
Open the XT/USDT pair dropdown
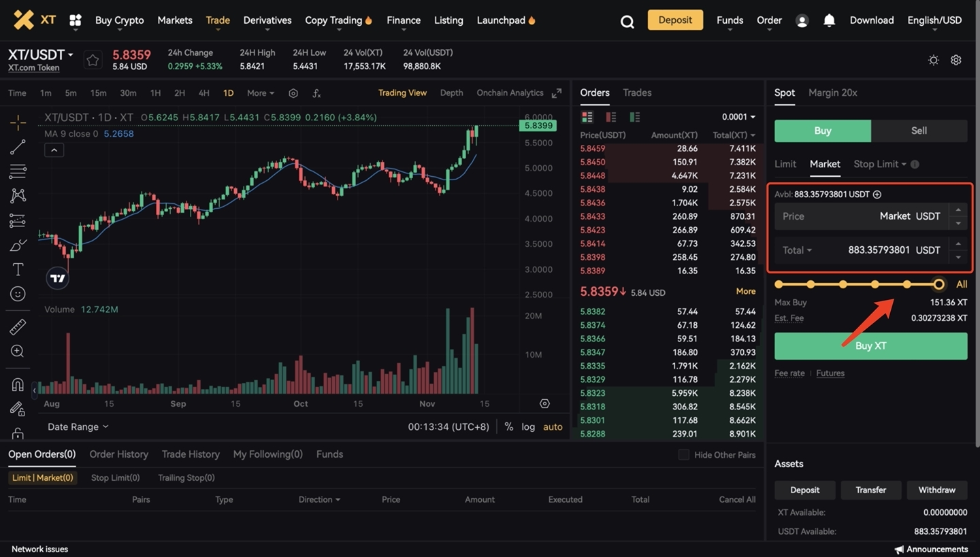(41, 54)
